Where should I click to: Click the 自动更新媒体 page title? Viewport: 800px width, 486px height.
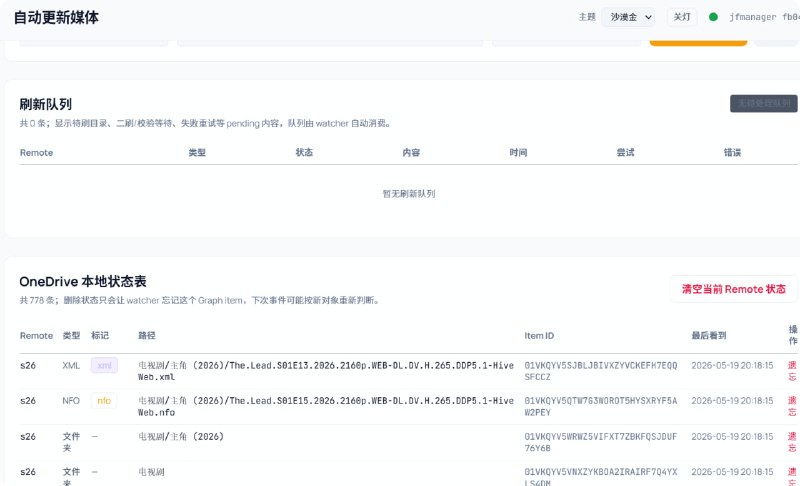point(56,17)
